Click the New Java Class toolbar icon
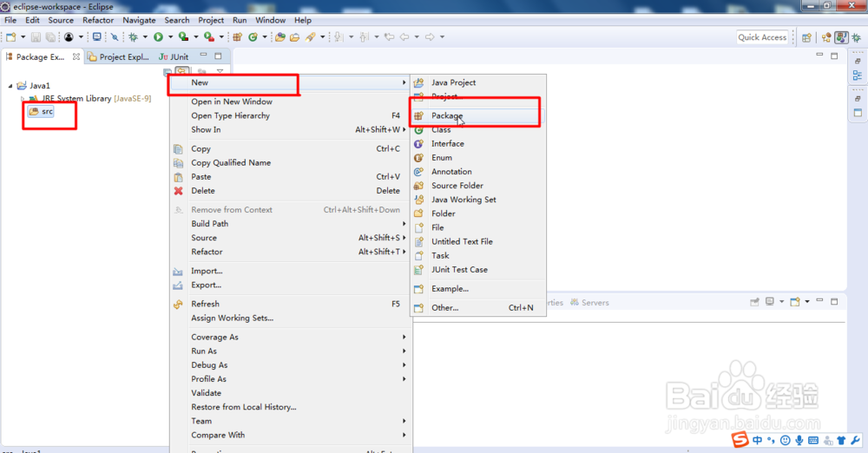 pos(253,37)
